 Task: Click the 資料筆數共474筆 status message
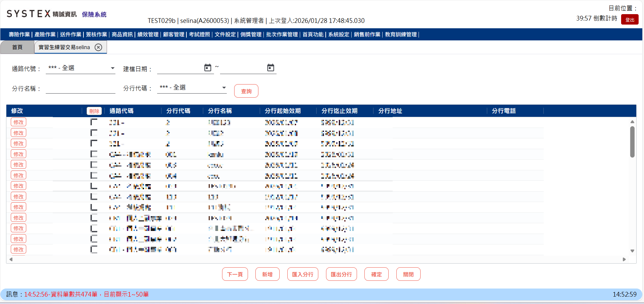coord(86,294)
